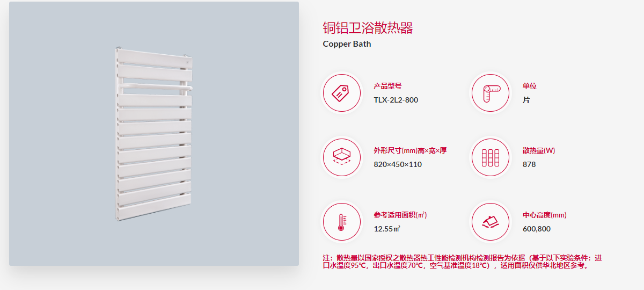Click the 产品型号 label
Image resolution: width=644 pixels, height=290 pixels.
tap(387, 86)
